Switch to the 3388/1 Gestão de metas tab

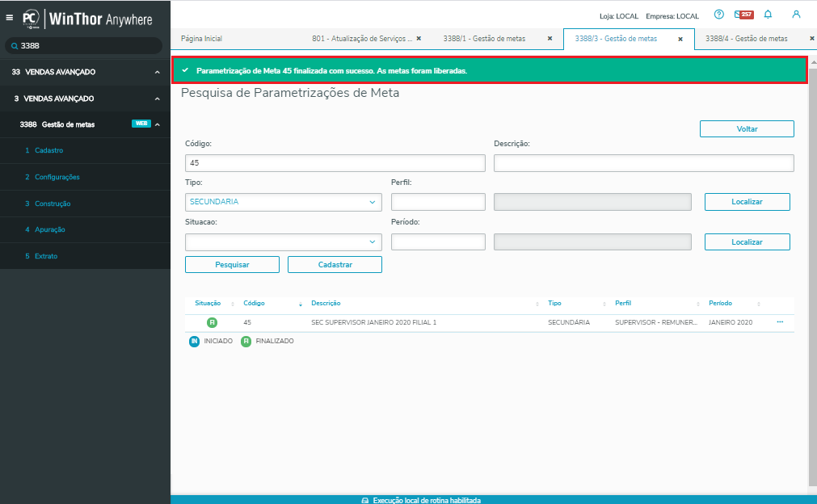coord(484,39)
